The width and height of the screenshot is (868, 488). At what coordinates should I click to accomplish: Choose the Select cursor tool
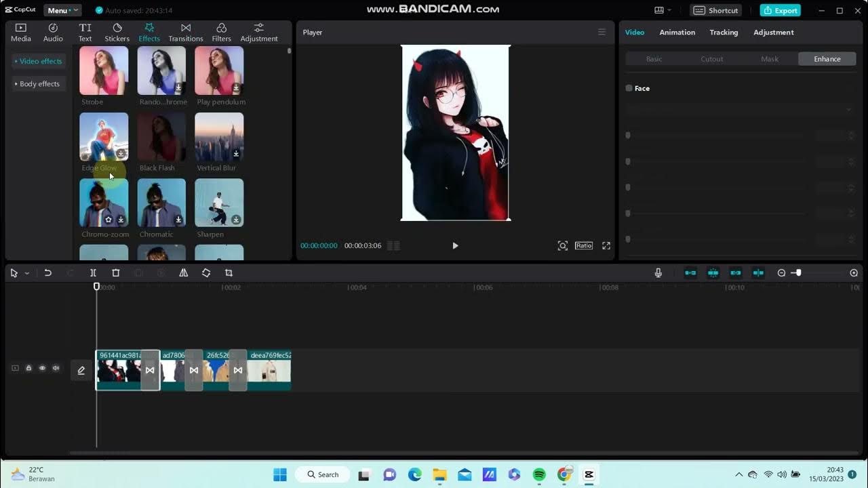[14, 272]
